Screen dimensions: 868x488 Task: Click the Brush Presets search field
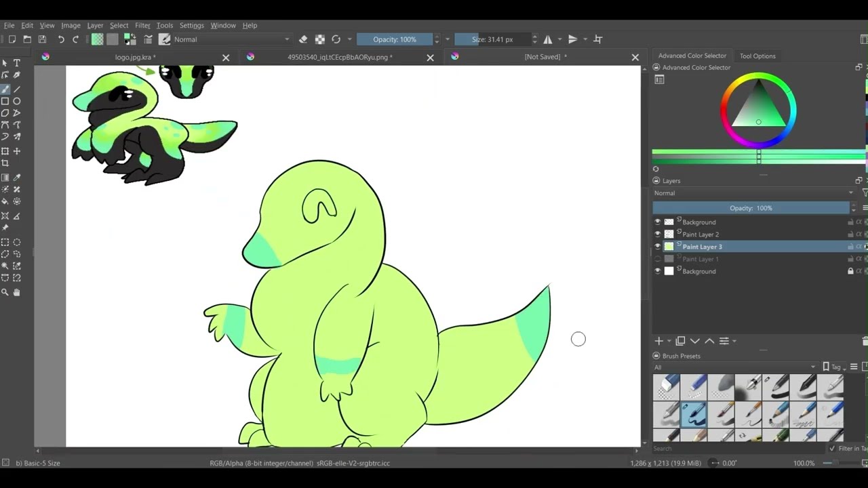coord(739,448)
